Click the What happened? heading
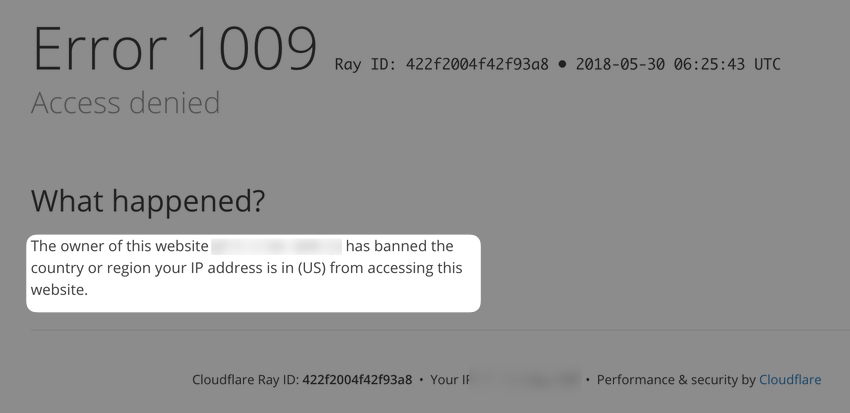 pyautogui.click(x=148, y=201)
